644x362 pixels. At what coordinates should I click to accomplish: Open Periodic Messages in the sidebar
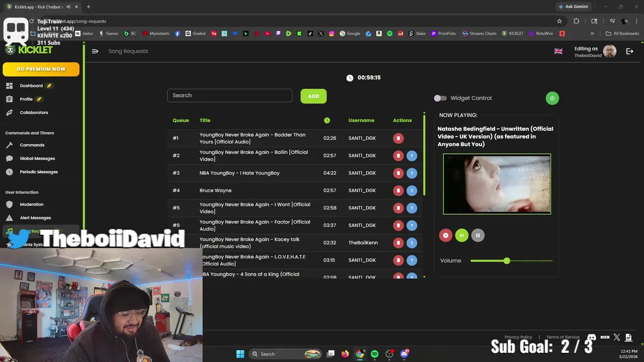pyautogui.click(x=39, y=172)
